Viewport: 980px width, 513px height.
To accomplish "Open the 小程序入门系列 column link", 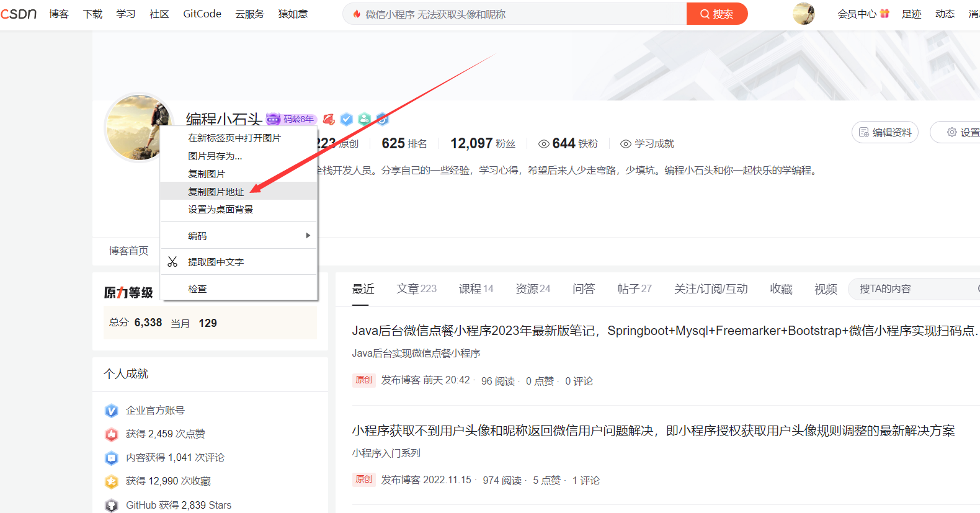I will pos(386,453).
